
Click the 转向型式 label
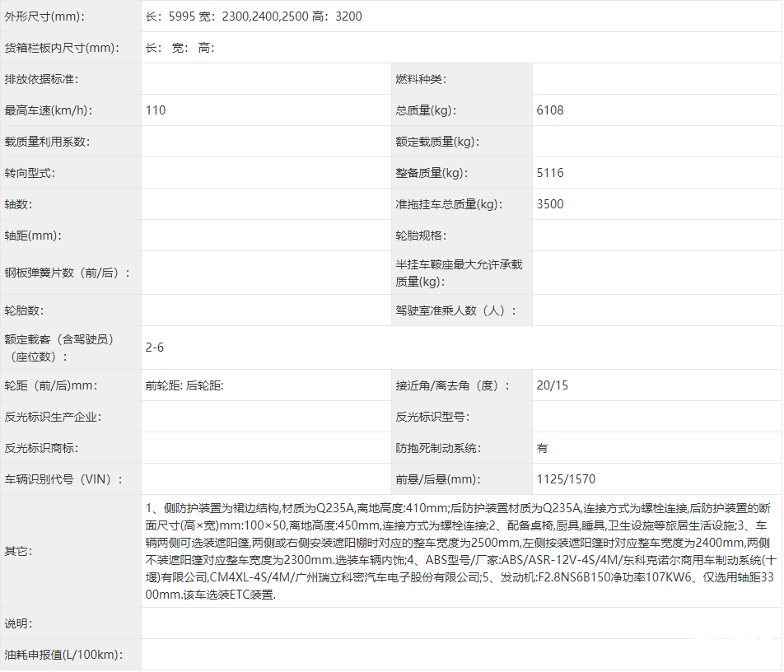30,174
